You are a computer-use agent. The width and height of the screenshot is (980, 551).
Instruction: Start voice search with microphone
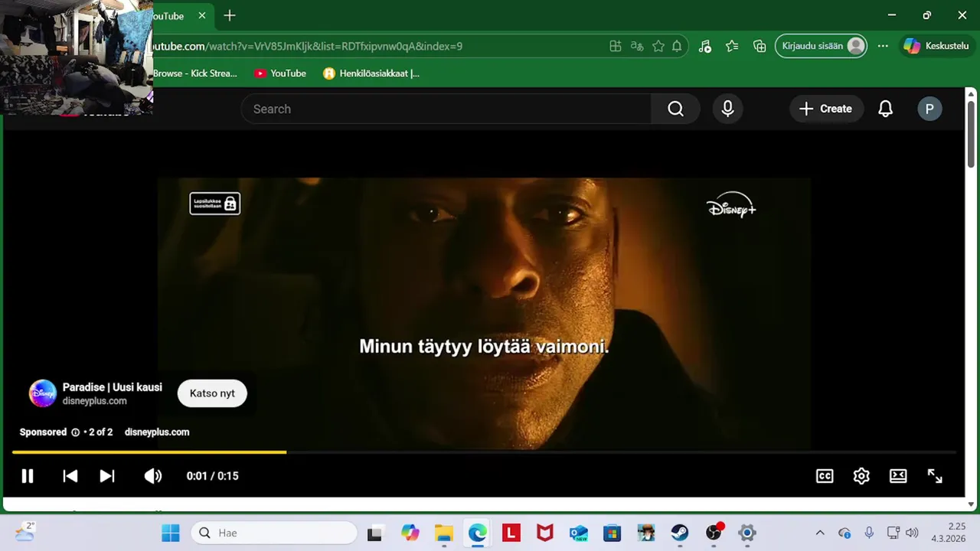point(728,109)
